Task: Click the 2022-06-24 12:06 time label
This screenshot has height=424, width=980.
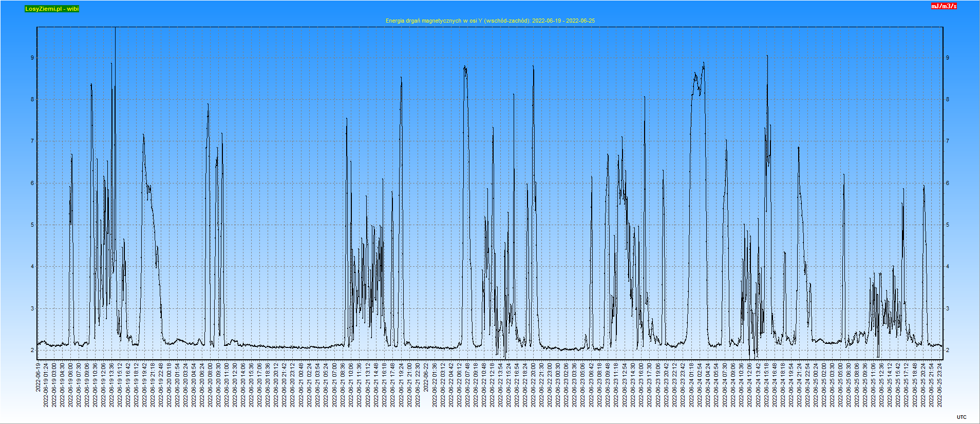Action: [749, 385]
